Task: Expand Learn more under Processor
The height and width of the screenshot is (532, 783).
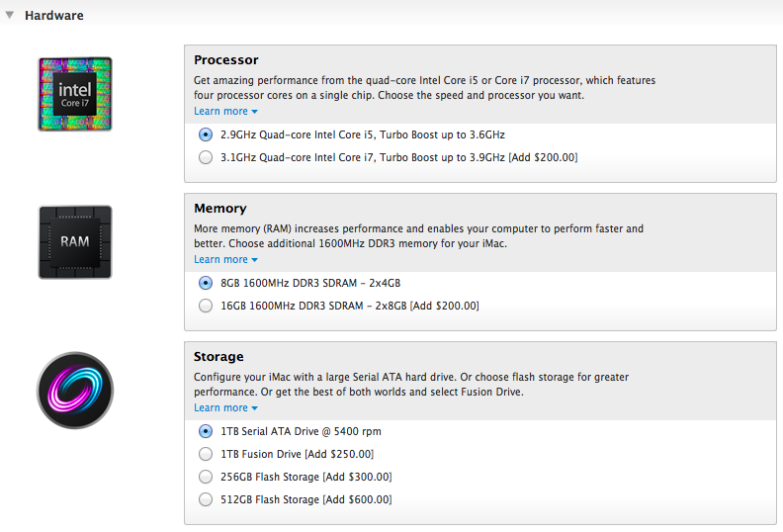Action: tap(225, 112)
